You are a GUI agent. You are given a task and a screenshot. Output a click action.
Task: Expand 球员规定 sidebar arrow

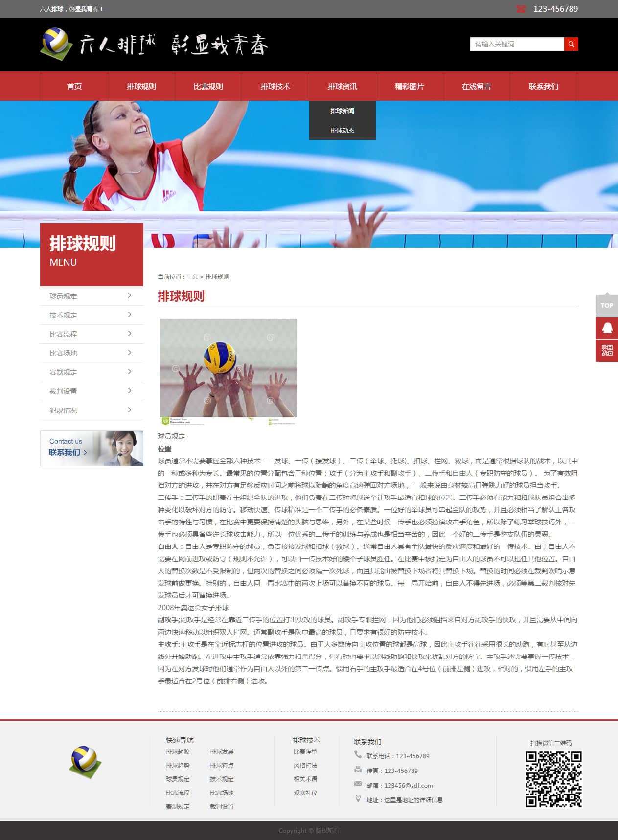coord(129,295)
